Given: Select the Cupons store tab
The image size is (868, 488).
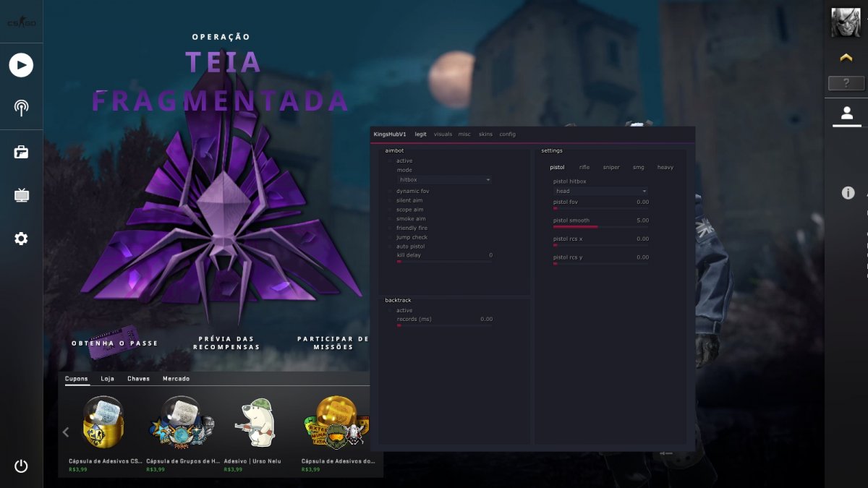Looking at the screenshot, I should pyautogui.click(x=77, y=379).
